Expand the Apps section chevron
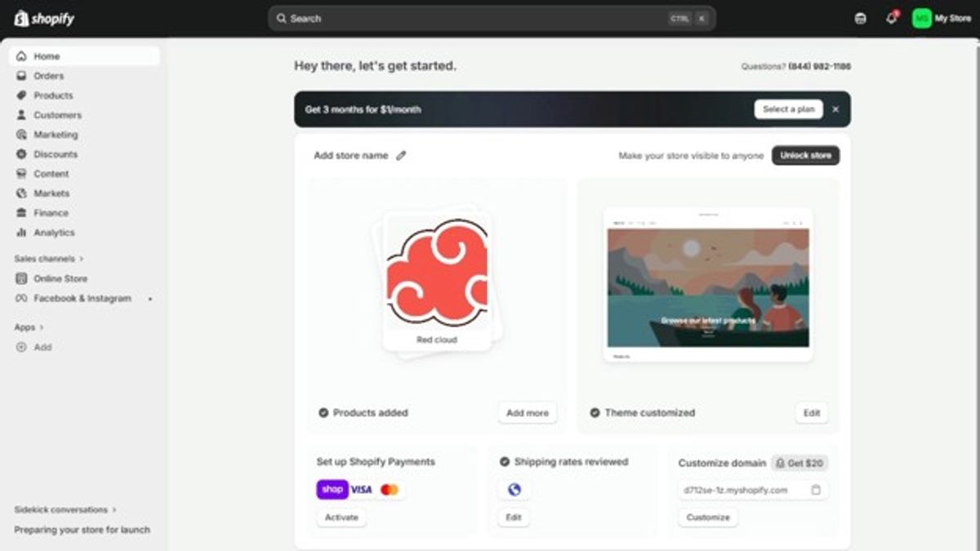This screenshot has height=551, width=980. (x=42, y=327)
